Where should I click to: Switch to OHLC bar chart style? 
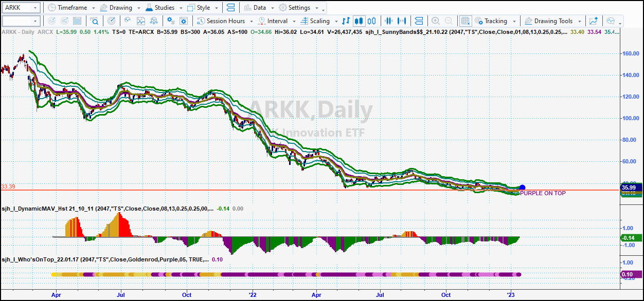pyautogui.click(x=346, y=21)
